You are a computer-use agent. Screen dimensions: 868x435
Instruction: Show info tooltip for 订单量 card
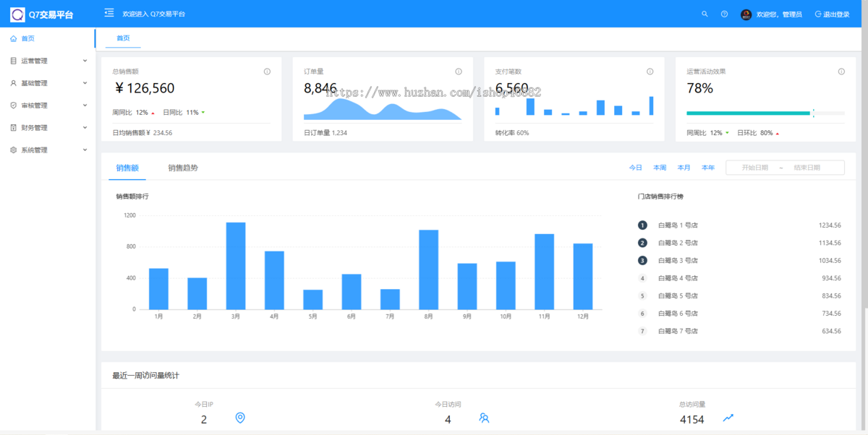click(x=459, y=72)
